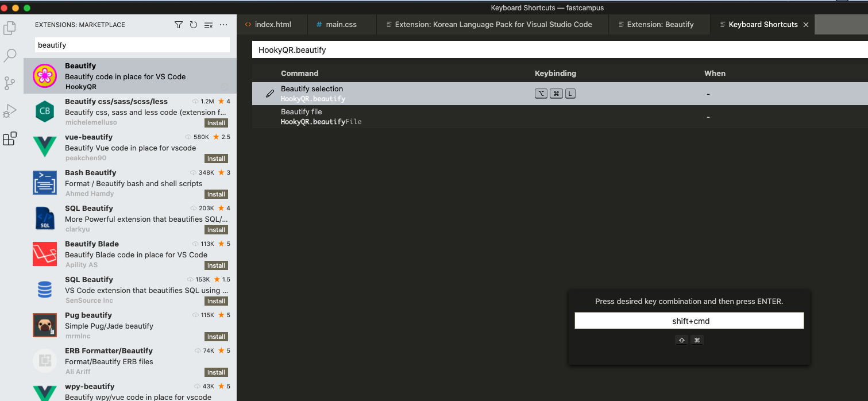Click the Apility AS publisher name
Image resolution: width=868 pixels, height=401 pixels.
pyautogui.click(x=82, y=265)
